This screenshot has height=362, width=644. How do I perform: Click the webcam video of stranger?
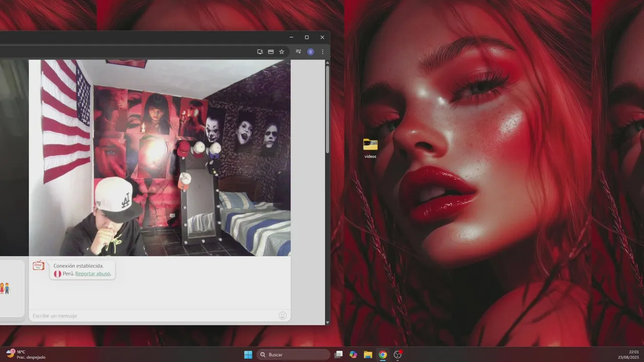tap(159, 158)
